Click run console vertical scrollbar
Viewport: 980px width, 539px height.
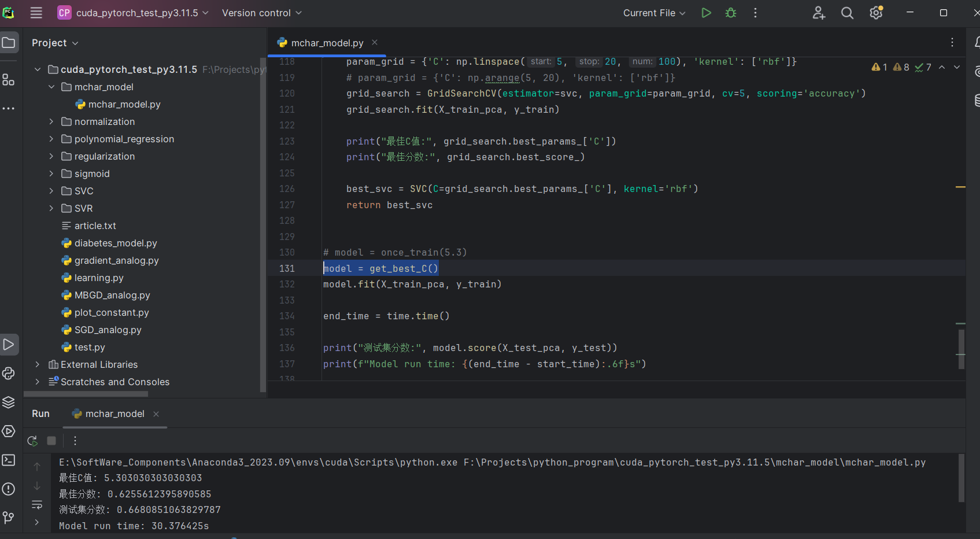click(961, 478)
